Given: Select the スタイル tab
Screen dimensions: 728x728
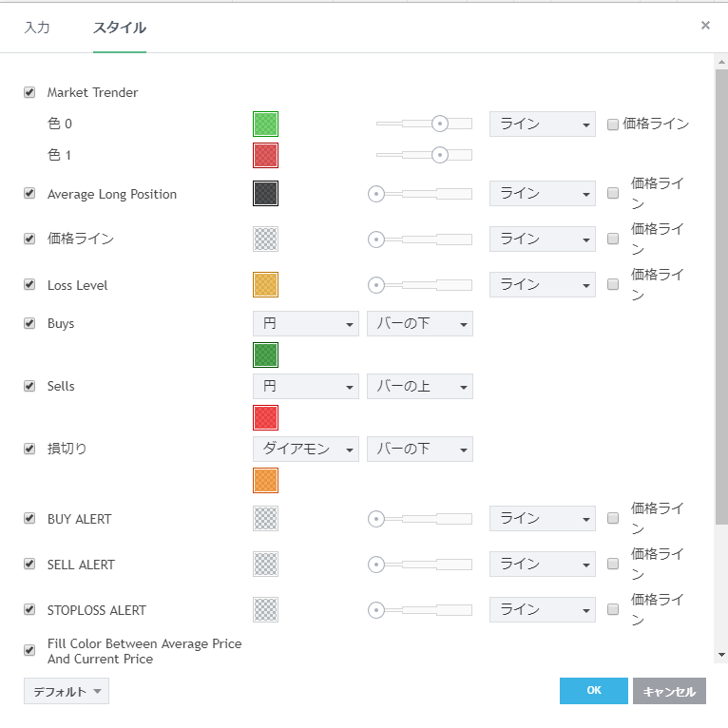Looking at the screenshot, I should [x=120, y=28].
